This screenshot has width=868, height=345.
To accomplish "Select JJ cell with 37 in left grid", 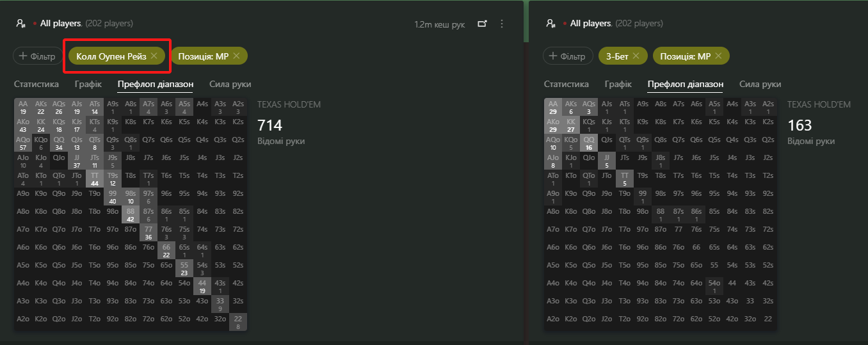I will point(77,161).
